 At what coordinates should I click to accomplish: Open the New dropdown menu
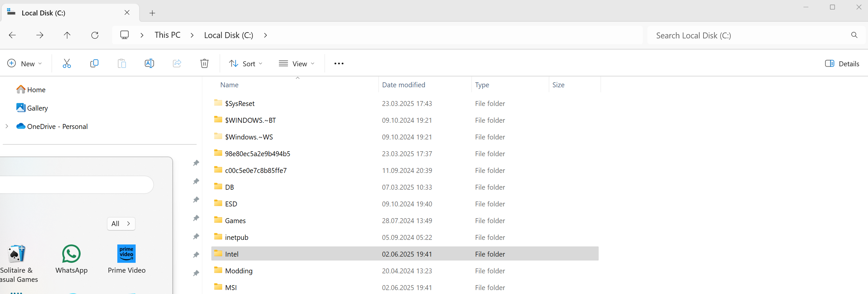click(25, 63)
